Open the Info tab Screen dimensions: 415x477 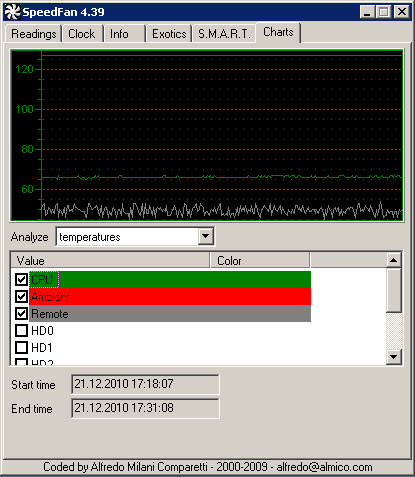pos(125,34)
